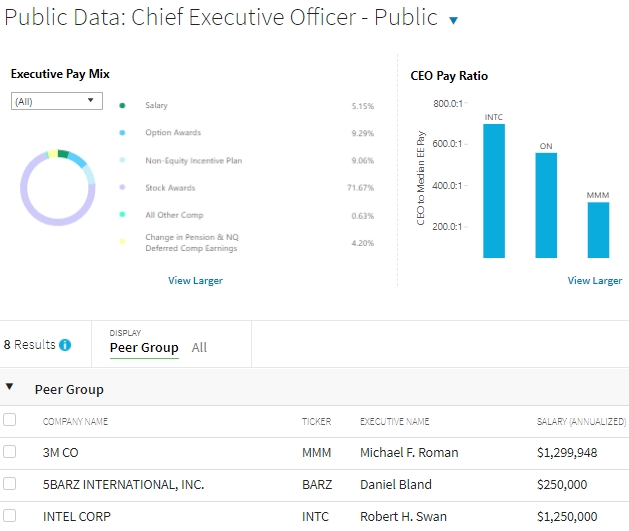Screen dimensions: 629x531
Task: Click the INTC bar in the chart
Action: [x=494, y=190]
